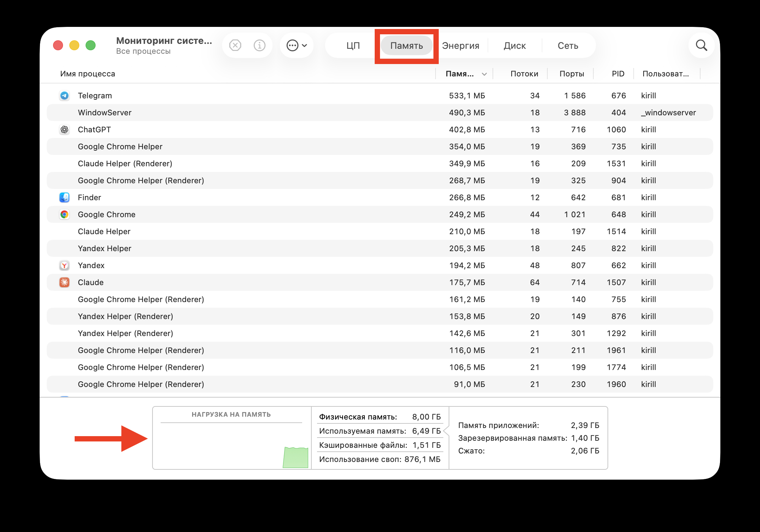Click the Claude app icon
The height and width of the screenshot is (532, 760).
click(x=64, y=282)
